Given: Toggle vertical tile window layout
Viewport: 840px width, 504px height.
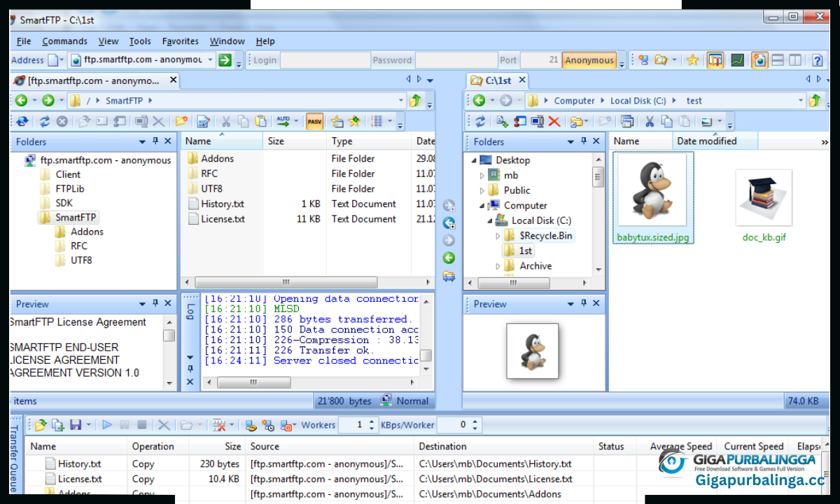Looking at the screenshot, I should coord(796,60).
